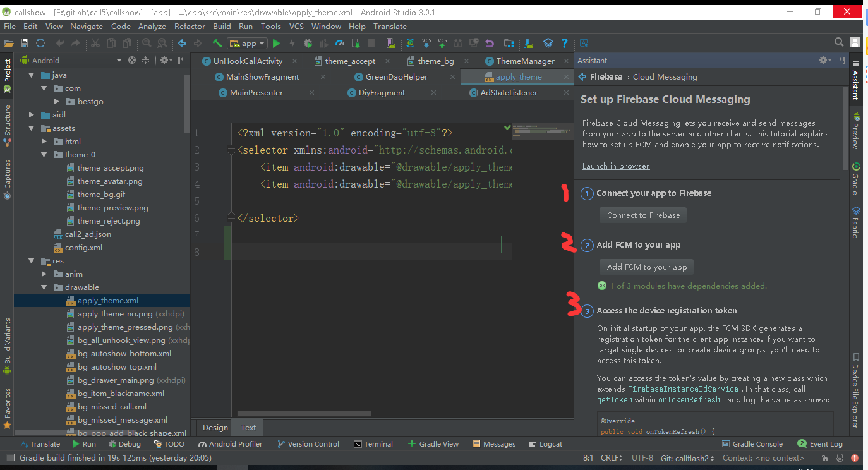Open the VCS menu in the menu bar
Screen dimensions: 868x470
(x=296, y=27)
